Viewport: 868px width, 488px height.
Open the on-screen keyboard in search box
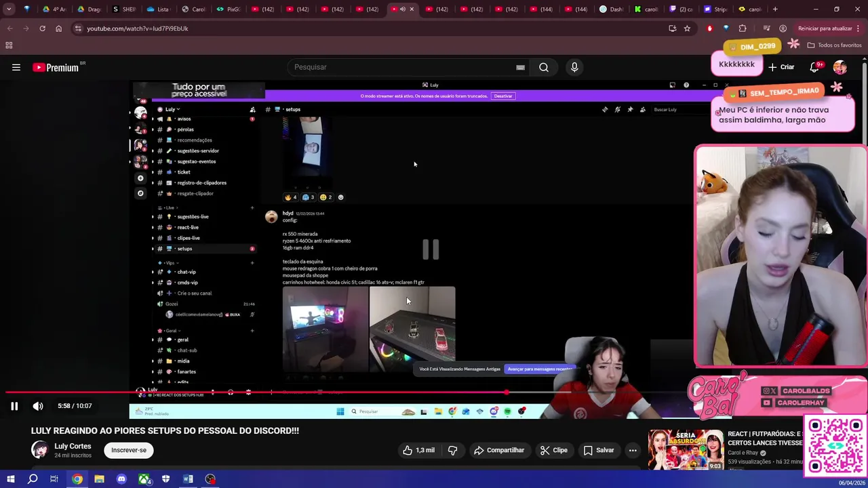tap(520, 67)
